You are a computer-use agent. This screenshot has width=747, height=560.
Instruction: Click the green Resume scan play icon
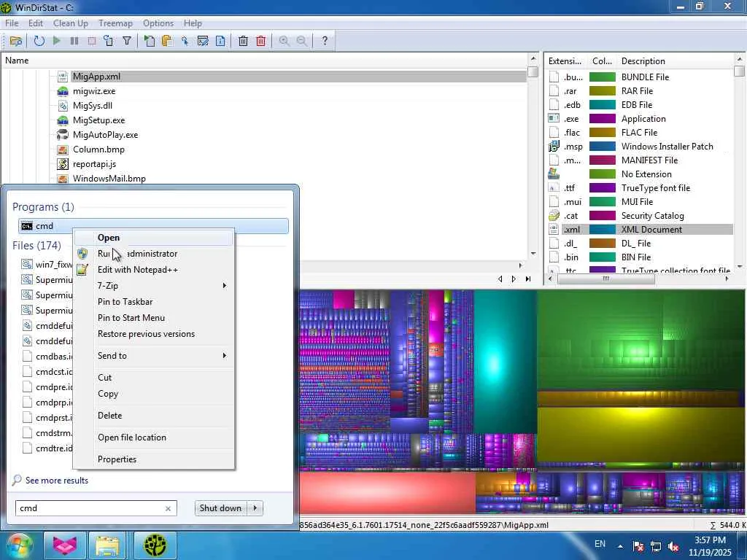[x=57, y=41]
